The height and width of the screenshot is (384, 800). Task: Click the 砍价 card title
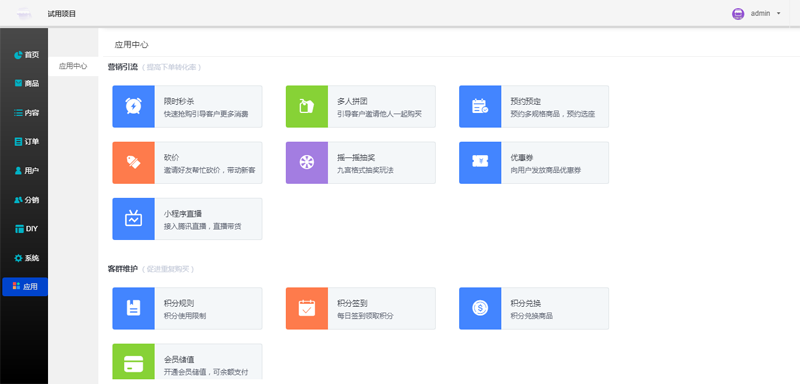point(171,158)
